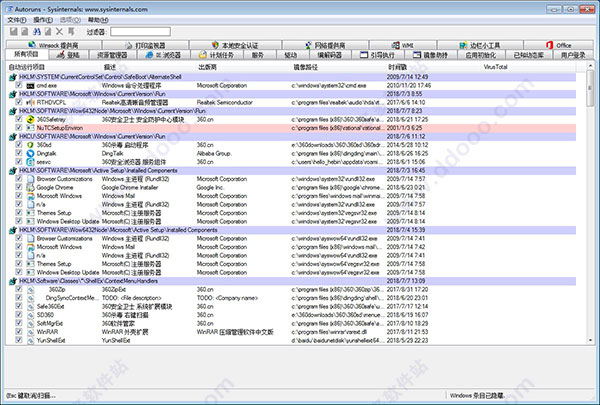This screenshot has height=405, width=600.
Task: Click the NuTCSetupEnviron entry name
Action: click(x=60, y=128)
